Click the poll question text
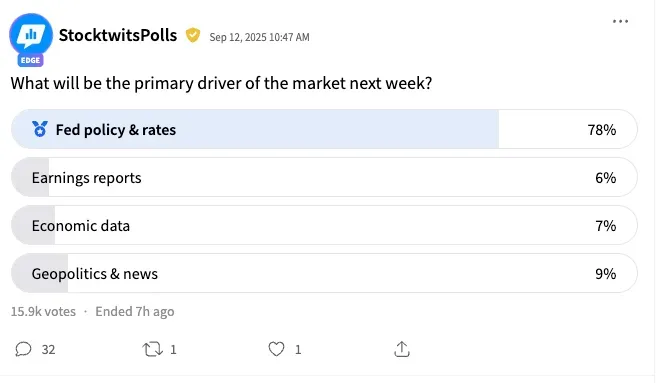The image size is (660, 383). click(x=221, y=83)
